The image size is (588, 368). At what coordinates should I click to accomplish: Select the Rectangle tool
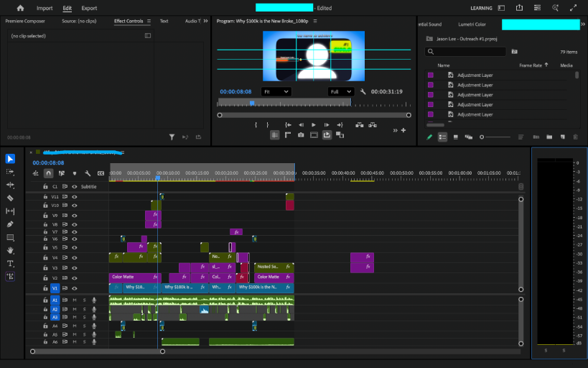(10, 237)
